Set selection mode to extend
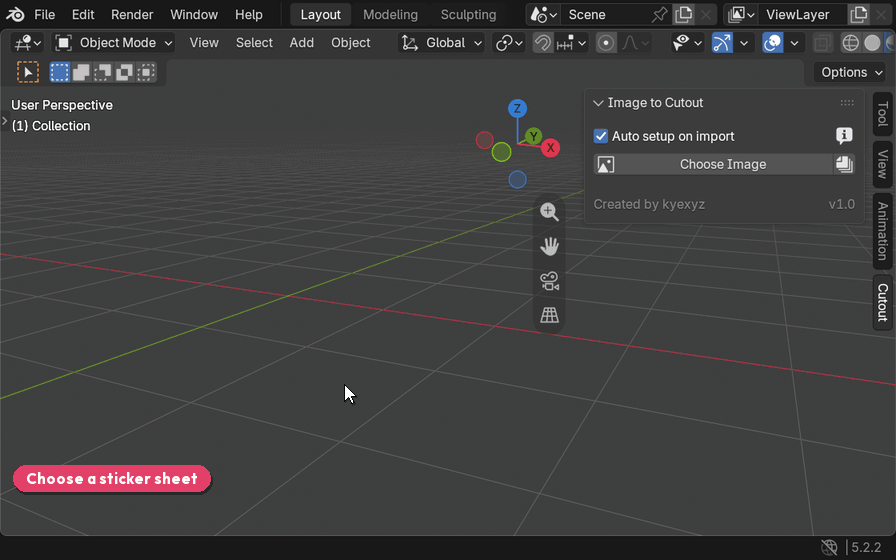Viewport: 896px width, 560px height. pos(81,73)
